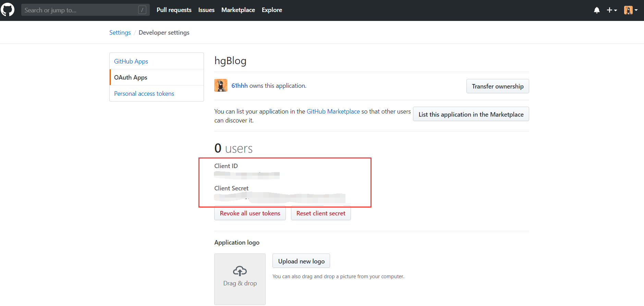Click Revoke all user tokens

pos(250,213)
